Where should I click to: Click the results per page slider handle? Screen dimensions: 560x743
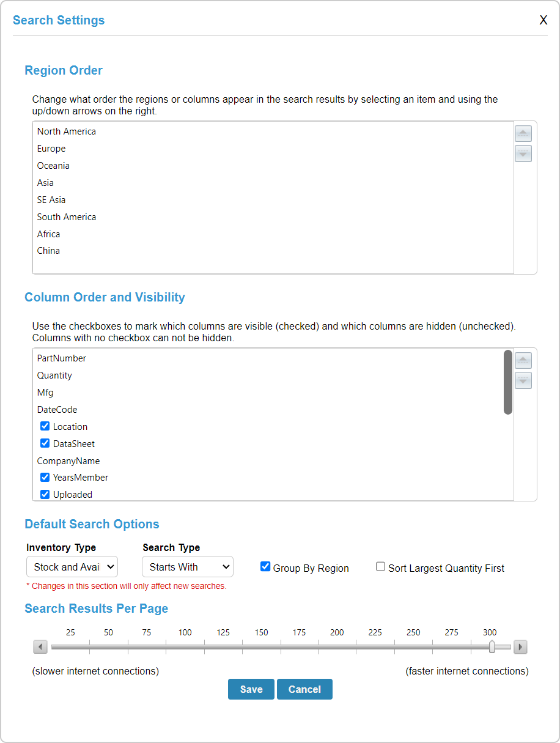(x=492, y=647)
